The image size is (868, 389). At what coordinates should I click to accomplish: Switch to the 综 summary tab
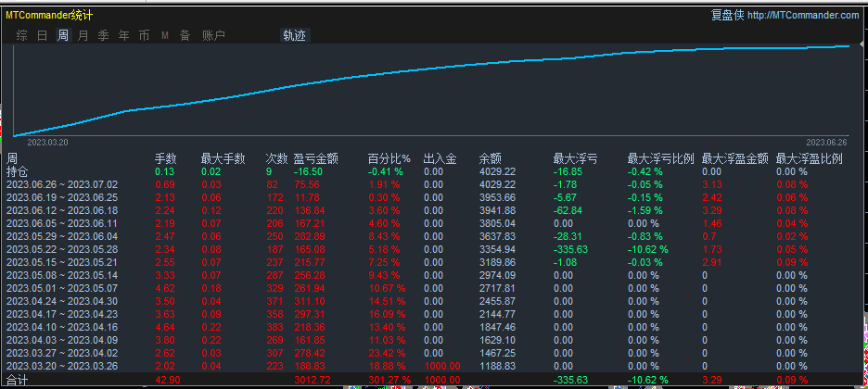22,36
